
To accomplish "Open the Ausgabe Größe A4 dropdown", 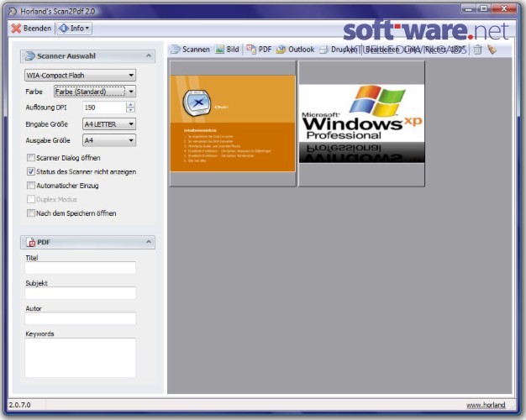I will (x=109, y=140).
